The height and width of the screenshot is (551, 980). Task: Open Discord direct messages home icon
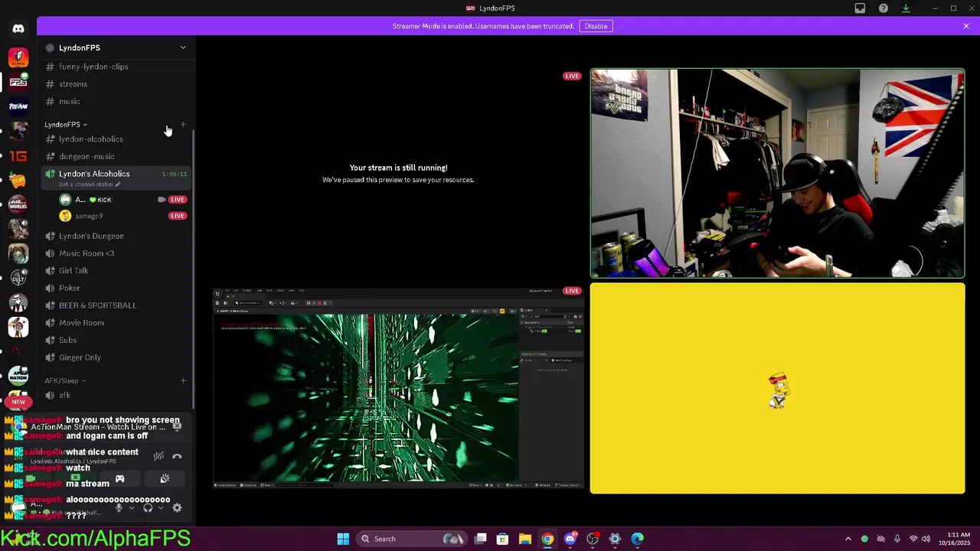tap(18, 29)
